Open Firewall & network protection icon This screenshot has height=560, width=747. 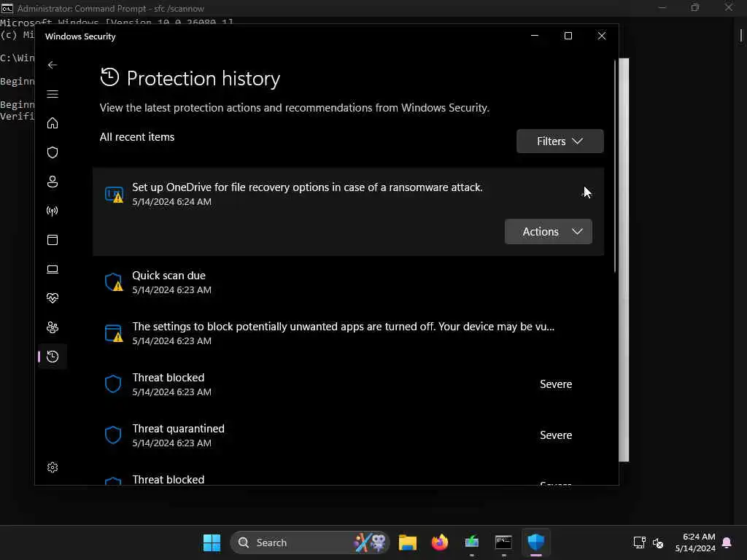click(53, 211)
